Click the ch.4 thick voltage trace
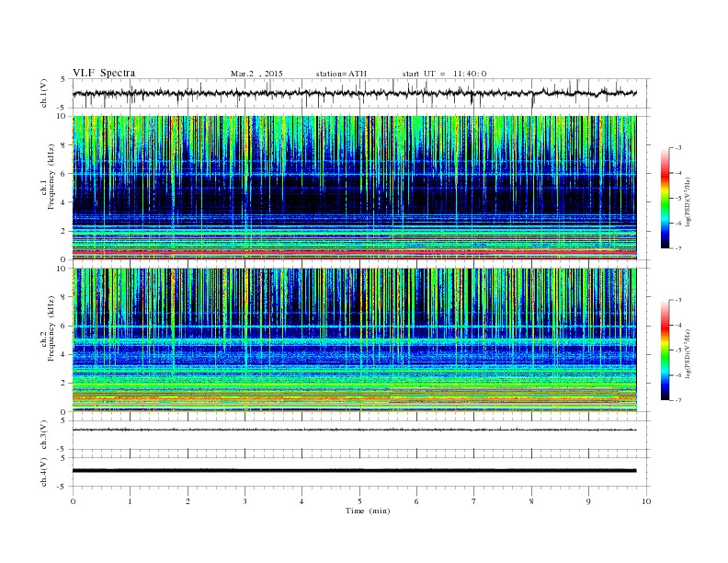This screenshot has height=563, width=728. coord(354,471)
